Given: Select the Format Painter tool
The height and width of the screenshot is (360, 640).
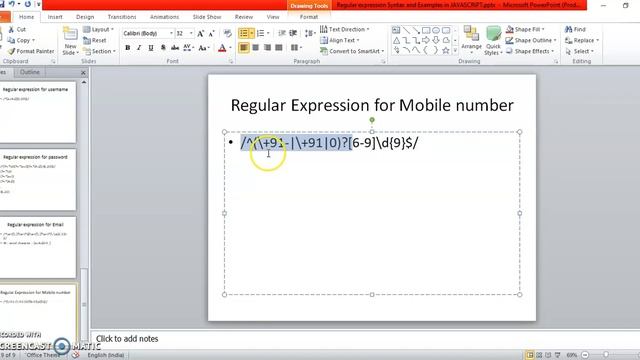Looking at the screenshot, I should point(31,51).
